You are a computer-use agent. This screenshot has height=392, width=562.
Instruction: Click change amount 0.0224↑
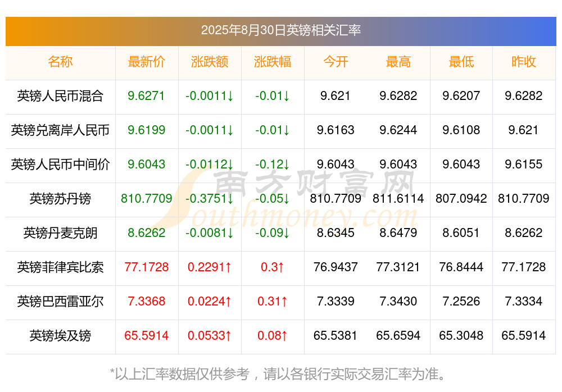coord(209,302)
